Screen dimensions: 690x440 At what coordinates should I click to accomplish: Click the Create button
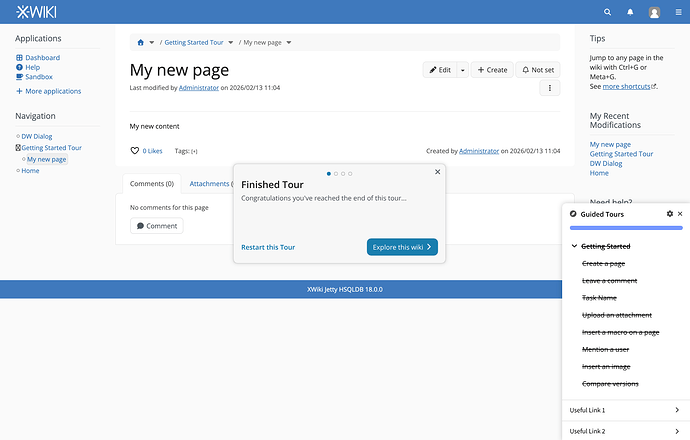(492, 70)
